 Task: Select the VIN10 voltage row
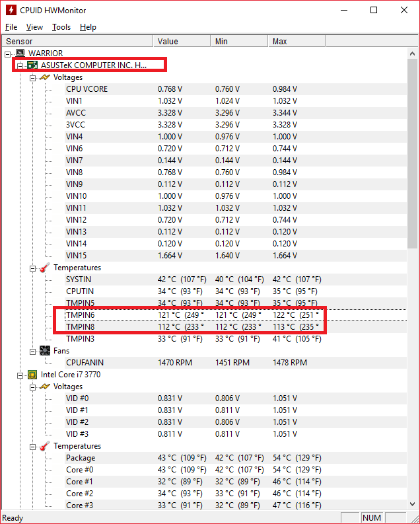pos(236,196)
